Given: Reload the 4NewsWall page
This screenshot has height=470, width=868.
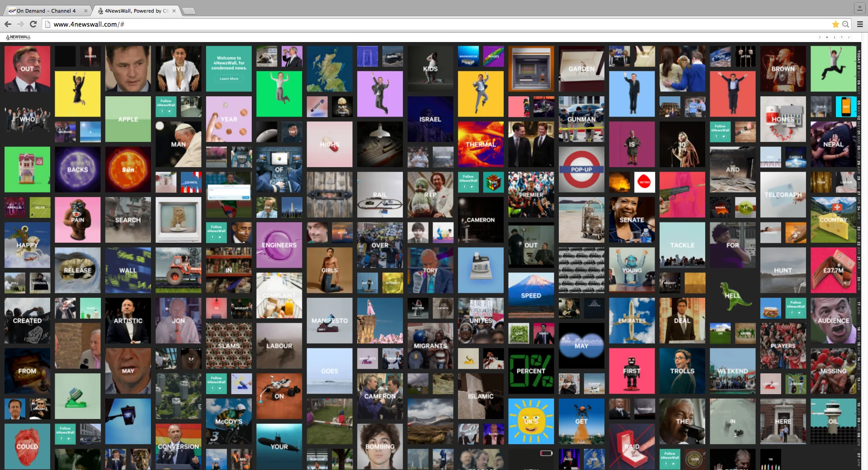Looking at the screenshot, I should click(33, 24).
